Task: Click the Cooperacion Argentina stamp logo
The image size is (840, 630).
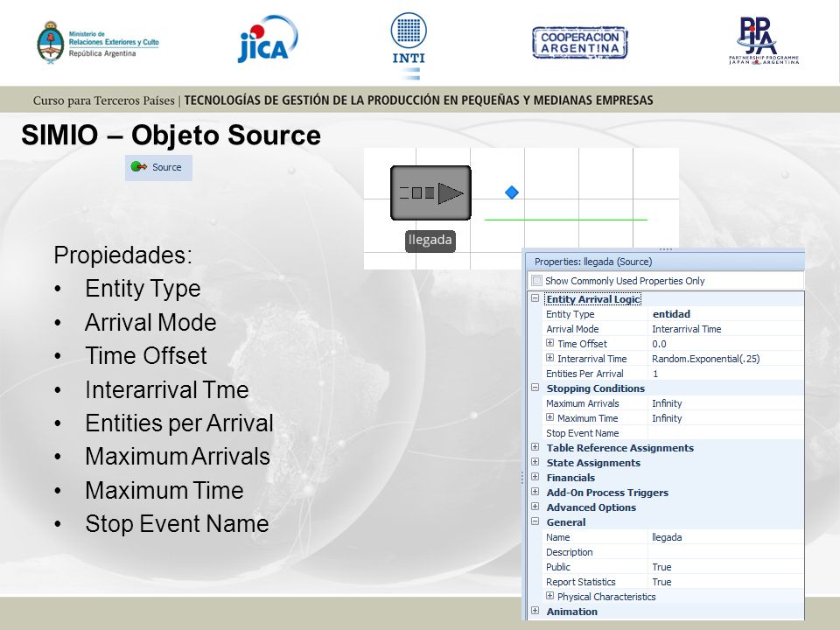Action: click(579, 42)
